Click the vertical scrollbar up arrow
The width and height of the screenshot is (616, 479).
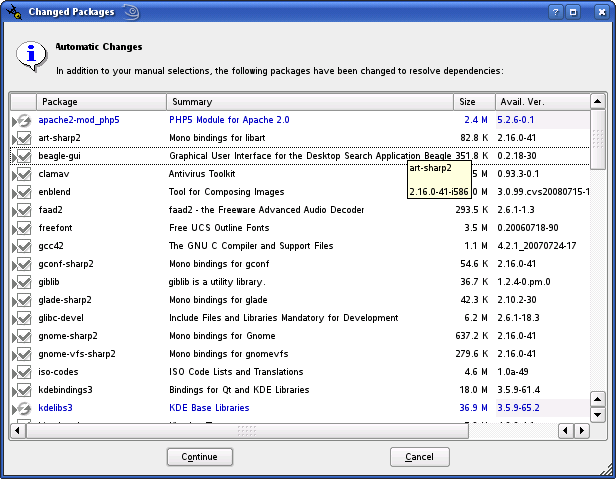(598, 102)
